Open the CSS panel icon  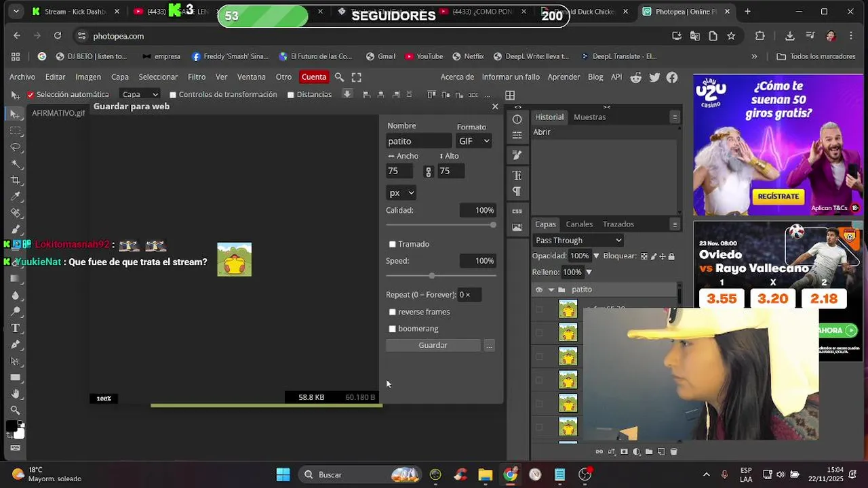click(517, 211)
